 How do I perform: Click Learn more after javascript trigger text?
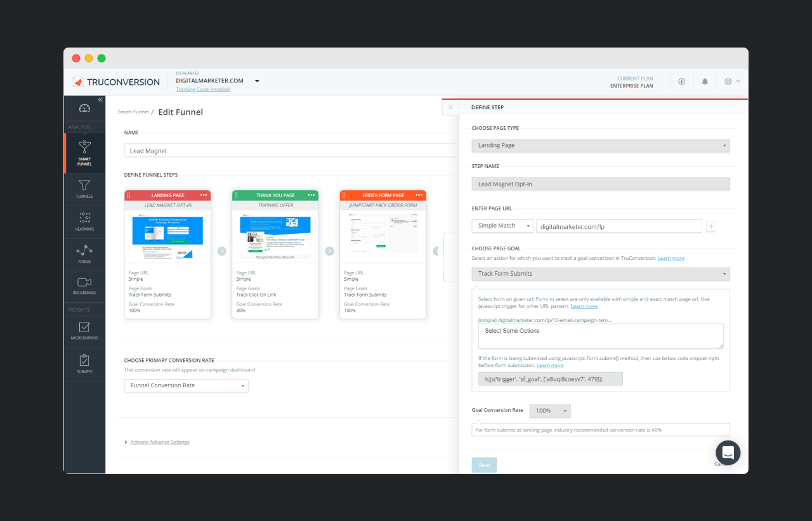584,306
